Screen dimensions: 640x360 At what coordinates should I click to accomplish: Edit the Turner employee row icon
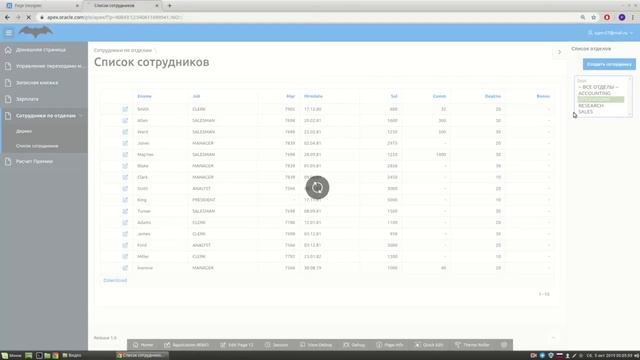coord(125,211)
